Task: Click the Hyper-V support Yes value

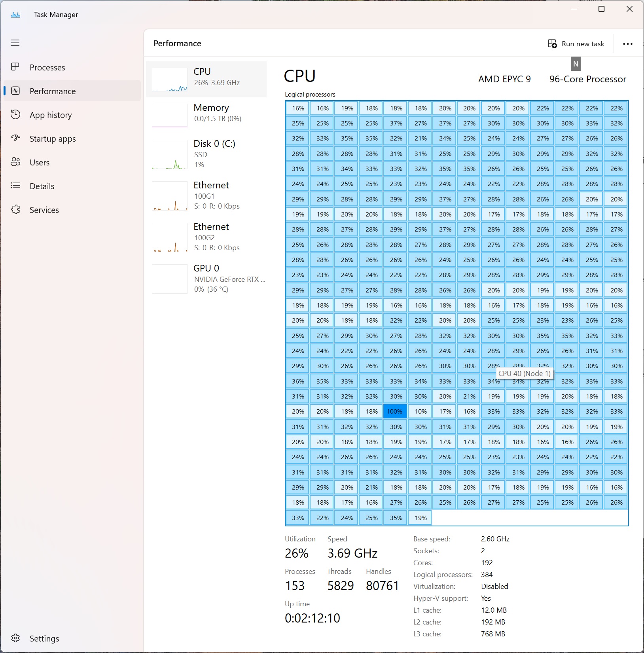Action: (x=486, y=598)
